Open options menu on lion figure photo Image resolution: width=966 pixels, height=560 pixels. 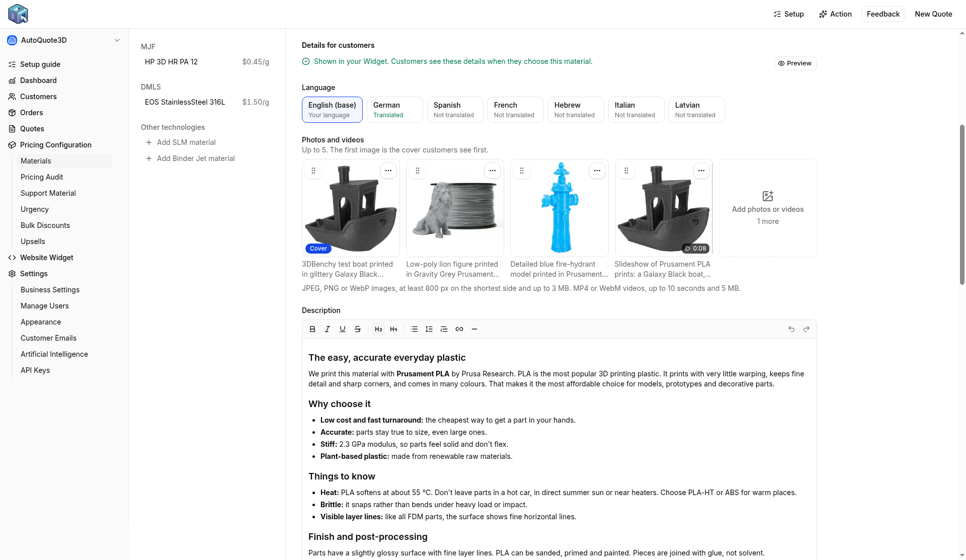(493, 171)
